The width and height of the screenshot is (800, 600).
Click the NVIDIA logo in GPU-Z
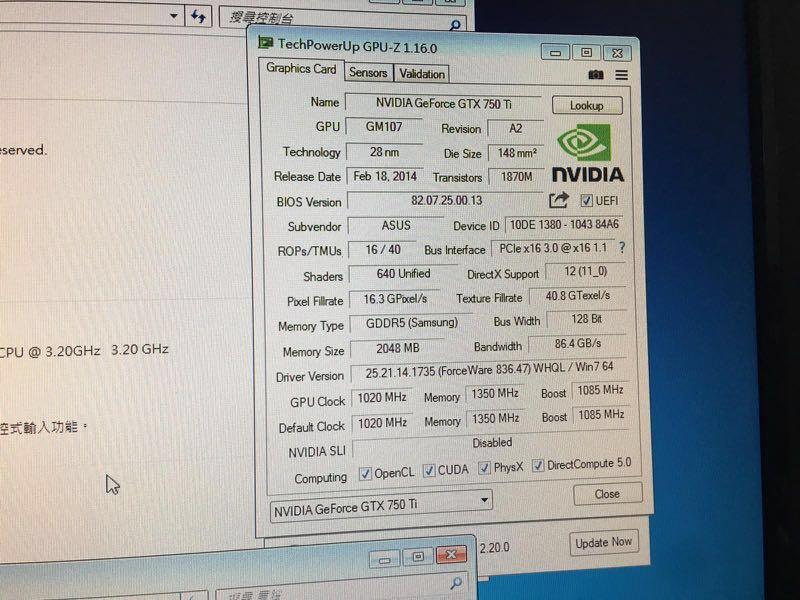pyautogui.click(x=588, y=153)
